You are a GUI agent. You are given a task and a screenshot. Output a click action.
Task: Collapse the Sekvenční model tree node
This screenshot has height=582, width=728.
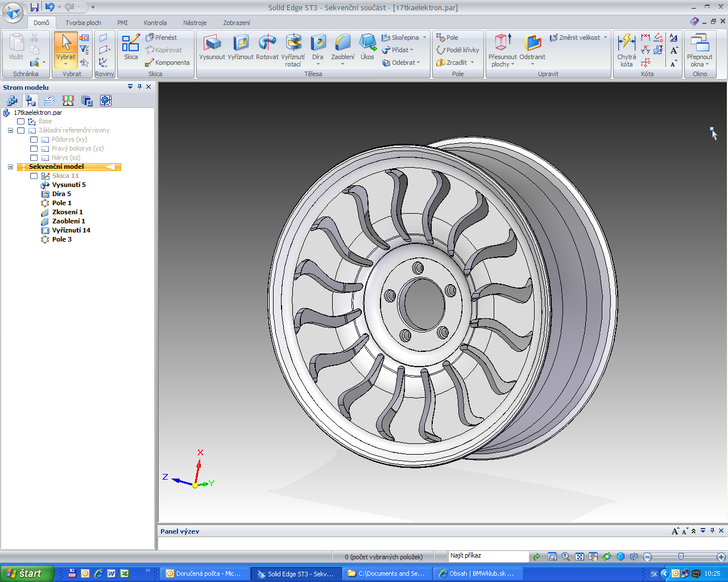(x=10, y=167)
